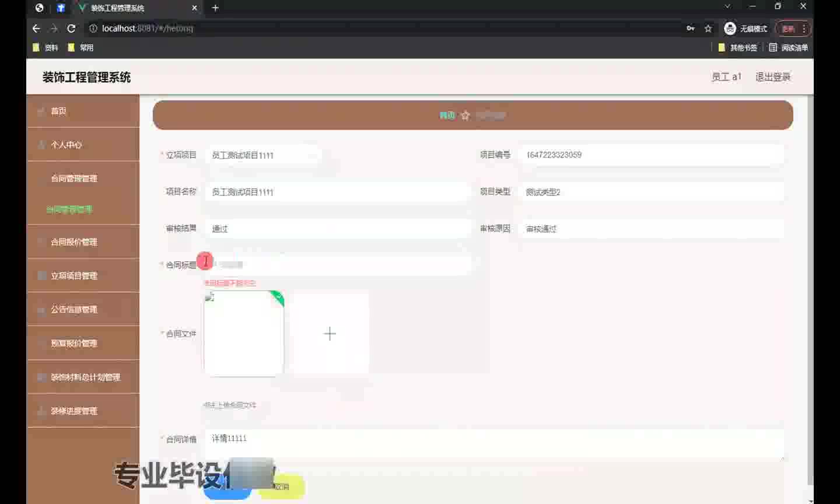Click 退出登录 to log out
This screenshot has width=840, height=504.
tap(773, 77)
